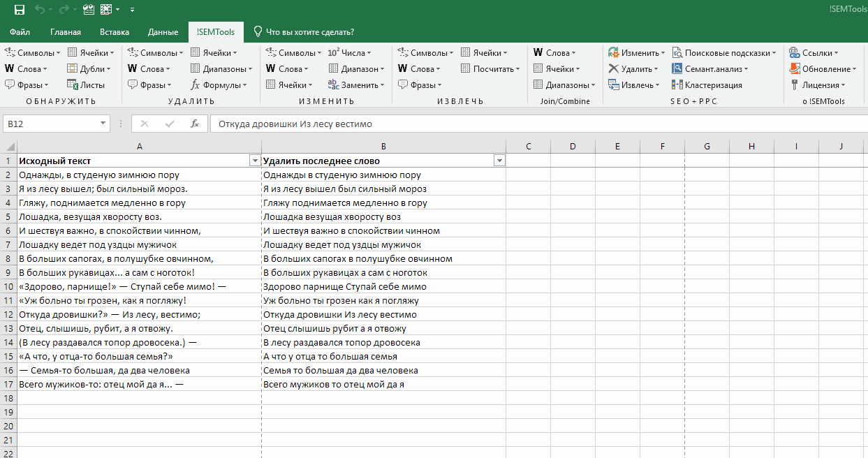
Task: Open Диапазоны in Join/Combine group
Action: (564, 84)
